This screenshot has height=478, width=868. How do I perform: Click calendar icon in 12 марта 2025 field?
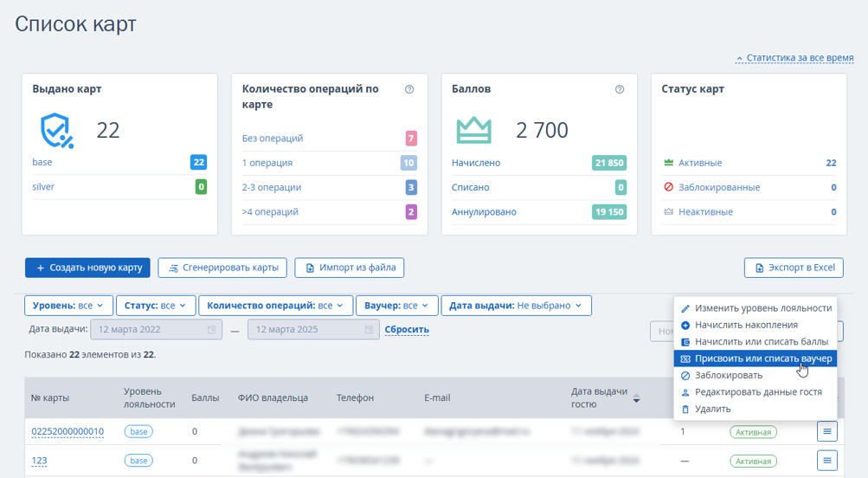369,330
